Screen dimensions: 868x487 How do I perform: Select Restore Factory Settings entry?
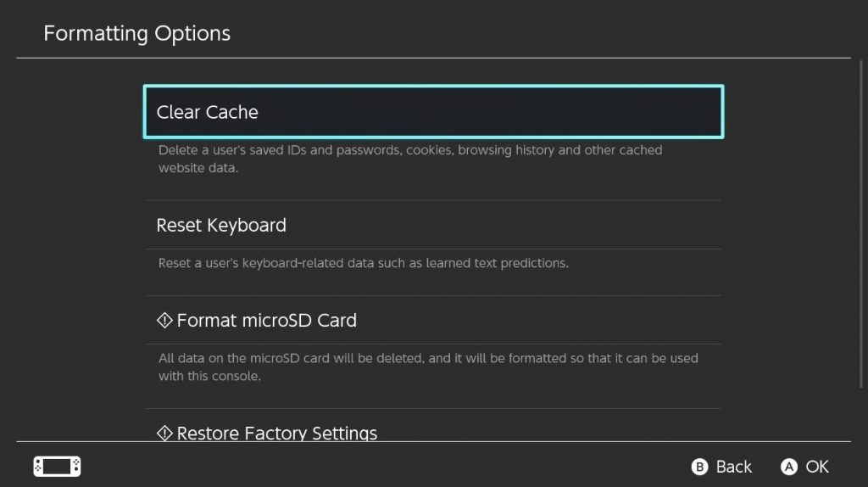click(x=433, y=432)
